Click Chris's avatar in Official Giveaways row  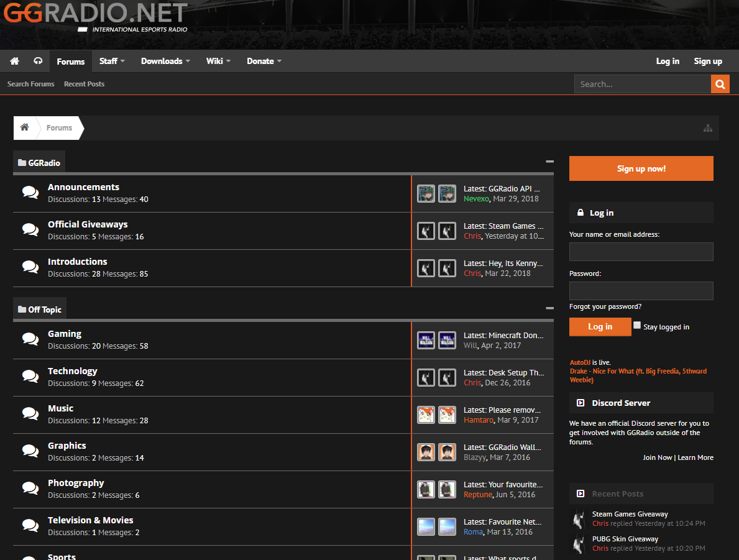pos(426,231)
